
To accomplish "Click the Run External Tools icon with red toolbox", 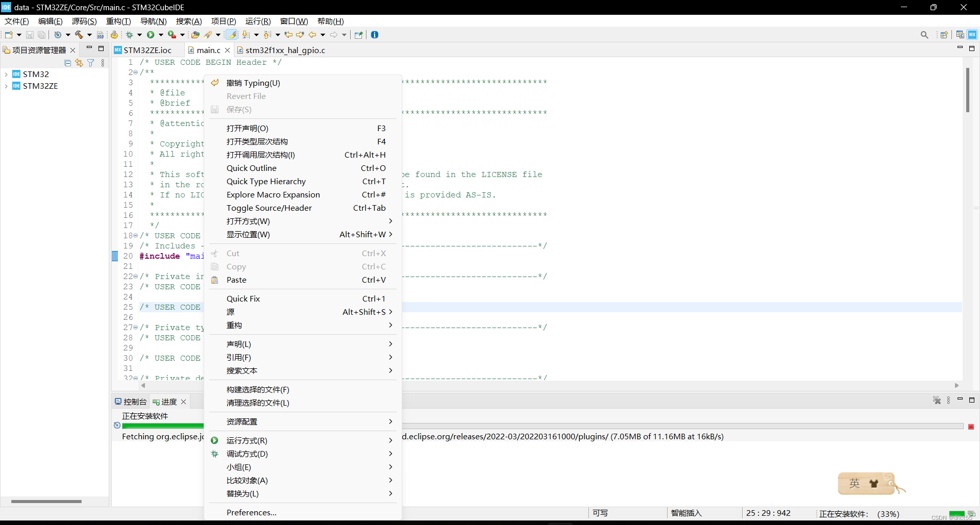I will click(172, 35).
